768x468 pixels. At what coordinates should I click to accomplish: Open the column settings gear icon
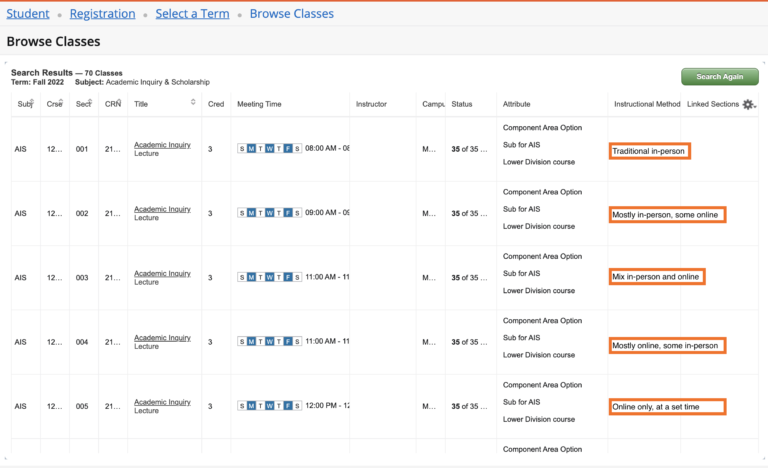click(748, 104)
